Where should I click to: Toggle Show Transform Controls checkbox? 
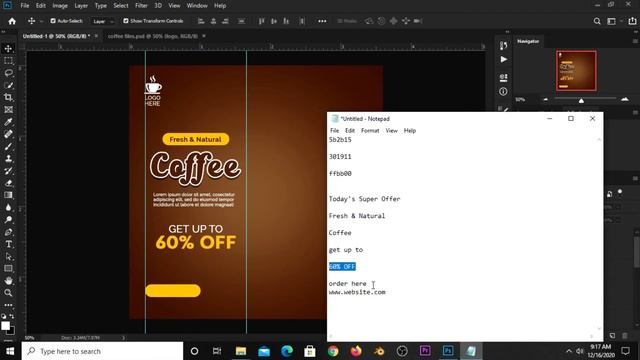tap(126, 21)
